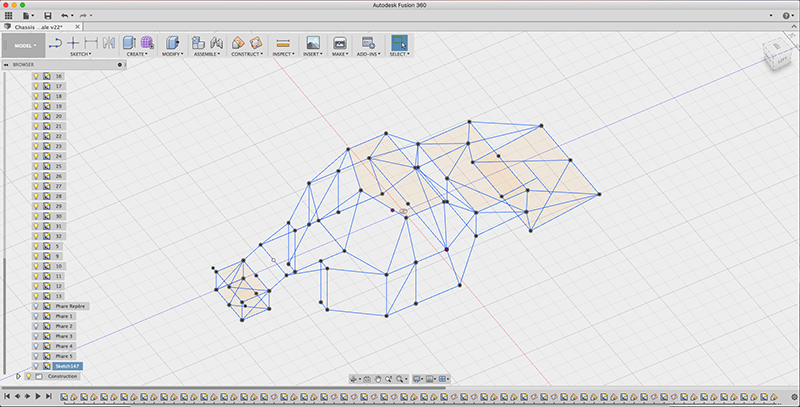Open the Data Panel grid icon
The image size is (800, 407).
click(x=9, y=16)
